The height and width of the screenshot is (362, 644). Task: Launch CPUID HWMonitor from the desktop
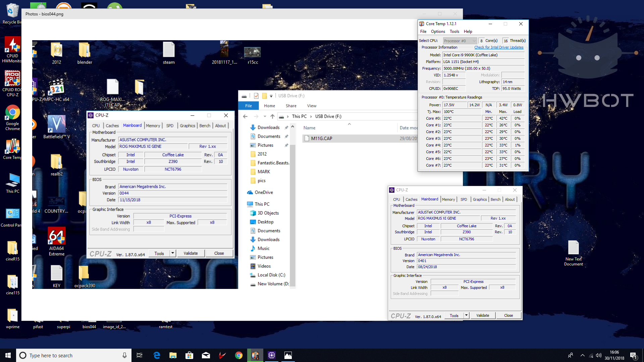point(12,50)
